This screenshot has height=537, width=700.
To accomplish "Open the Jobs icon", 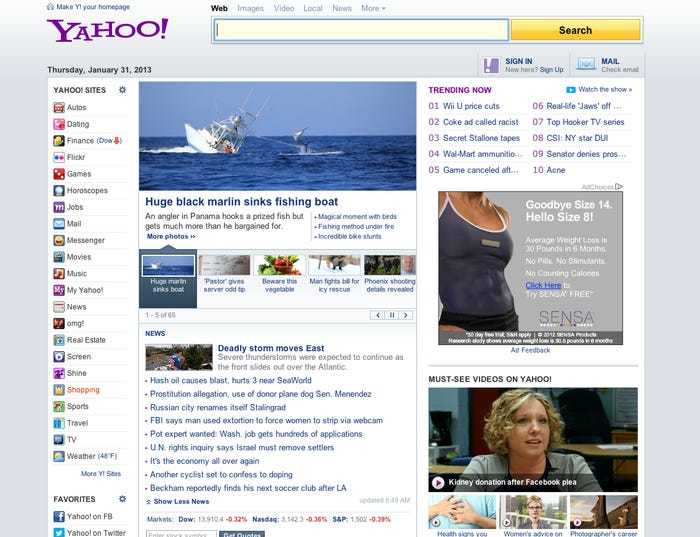I will 59,207.
